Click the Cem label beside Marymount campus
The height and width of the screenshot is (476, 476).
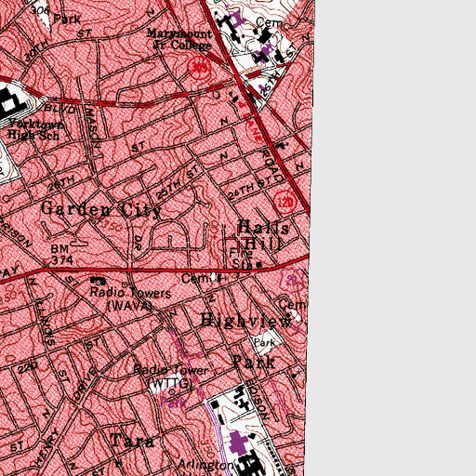pyautogui.click(x=270, y=22)
